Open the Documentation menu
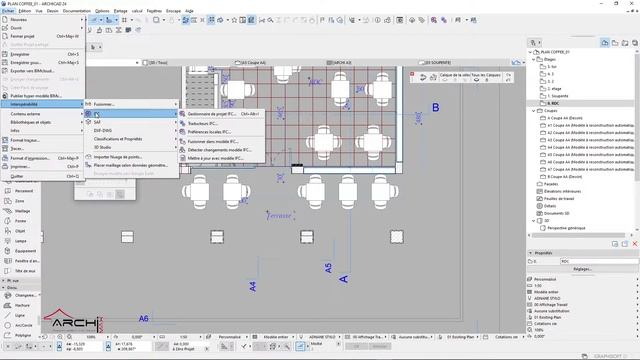The width and height of the screenshot is (640, 360). [77, 11]
